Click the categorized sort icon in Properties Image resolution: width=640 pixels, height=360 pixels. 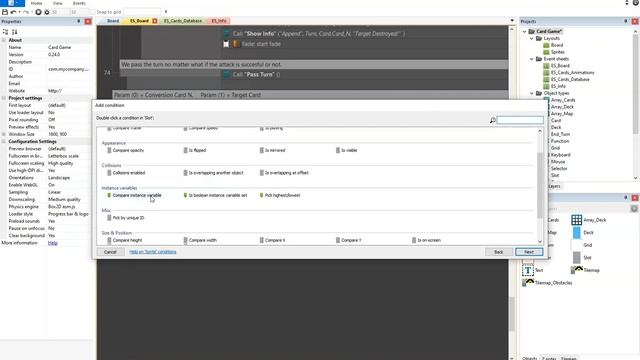[x=5, y=32]
